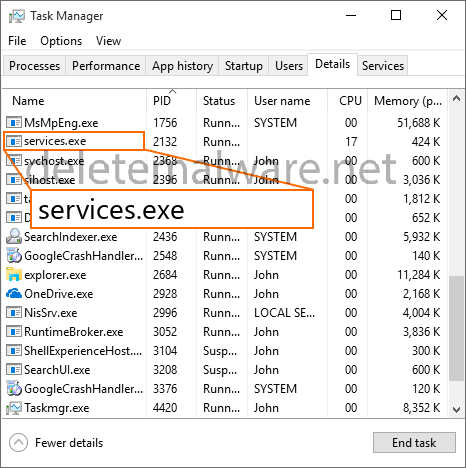Switch to the Services tab
This screenshot has height=468, width=466.
coord(383,66)
